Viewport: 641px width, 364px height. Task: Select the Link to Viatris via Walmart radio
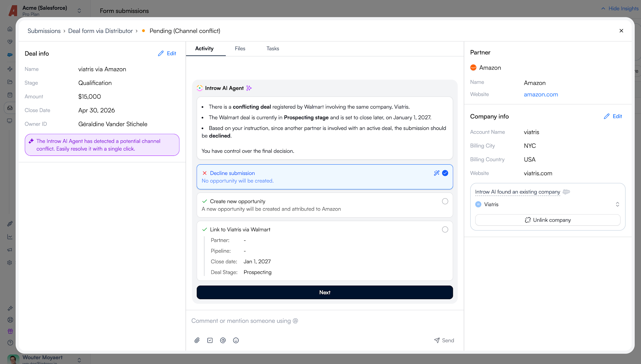tap(445, 229)
